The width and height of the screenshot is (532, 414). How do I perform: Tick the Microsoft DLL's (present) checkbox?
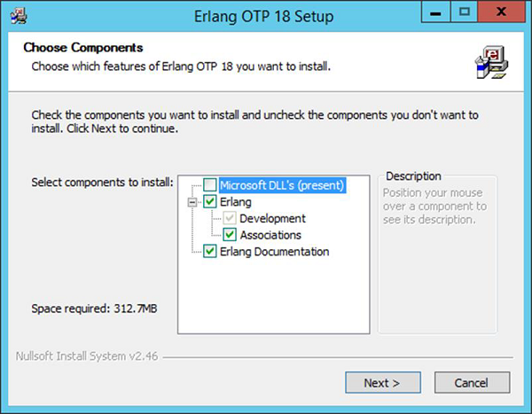coord(209,185)
